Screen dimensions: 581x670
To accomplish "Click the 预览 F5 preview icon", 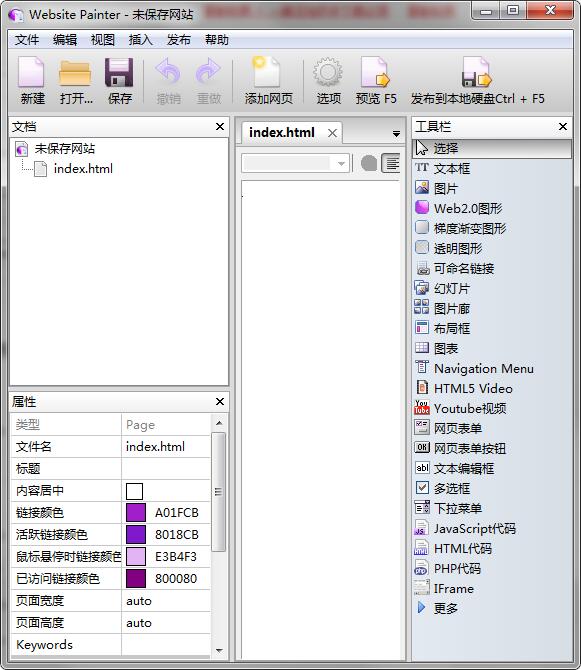I will (375, 72).
